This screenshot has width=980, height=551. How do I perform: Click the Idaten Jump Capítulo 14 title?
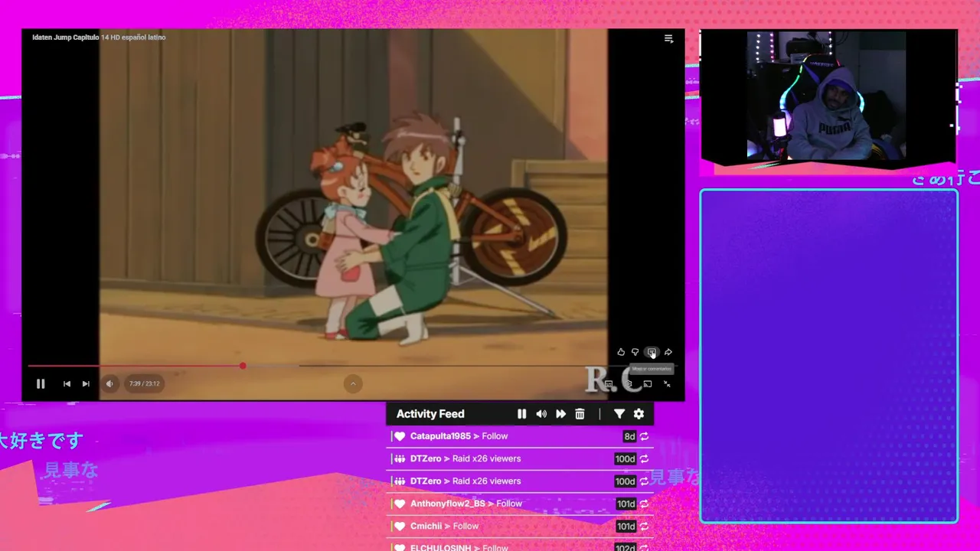coord(99,37)
